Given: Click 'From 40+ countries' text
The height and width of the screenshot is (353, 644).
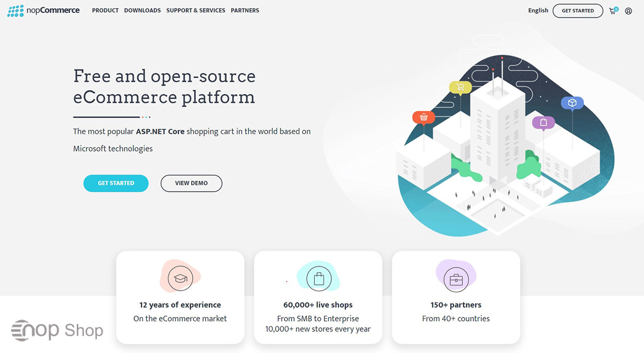Looking at the screenshot, I should pyautogui.click(x=456, y=318).
